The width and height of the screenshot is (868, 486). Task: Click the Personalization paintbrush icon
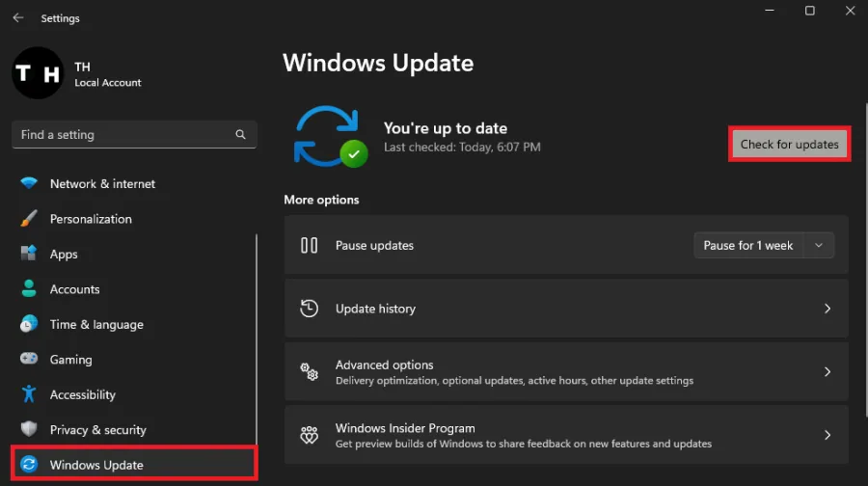pos(29,218)
